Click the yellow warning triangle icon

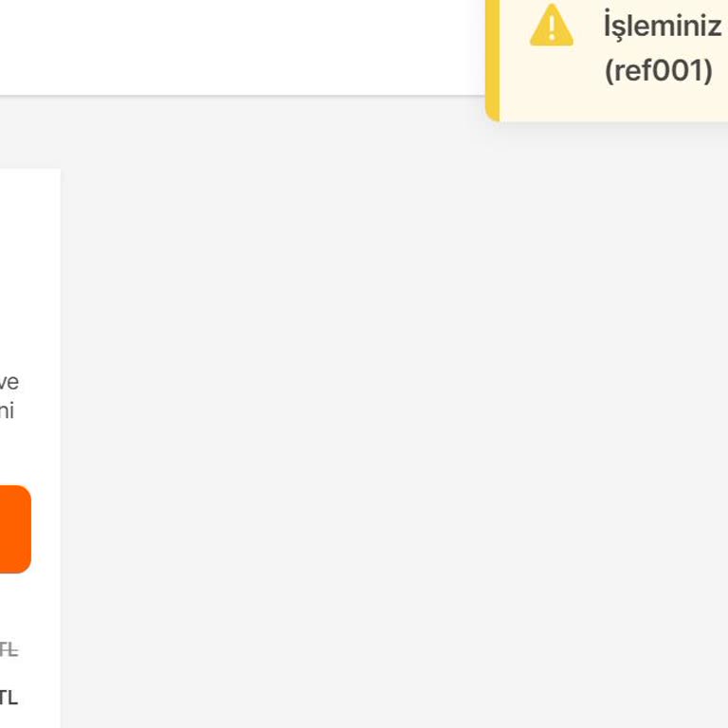551,26
